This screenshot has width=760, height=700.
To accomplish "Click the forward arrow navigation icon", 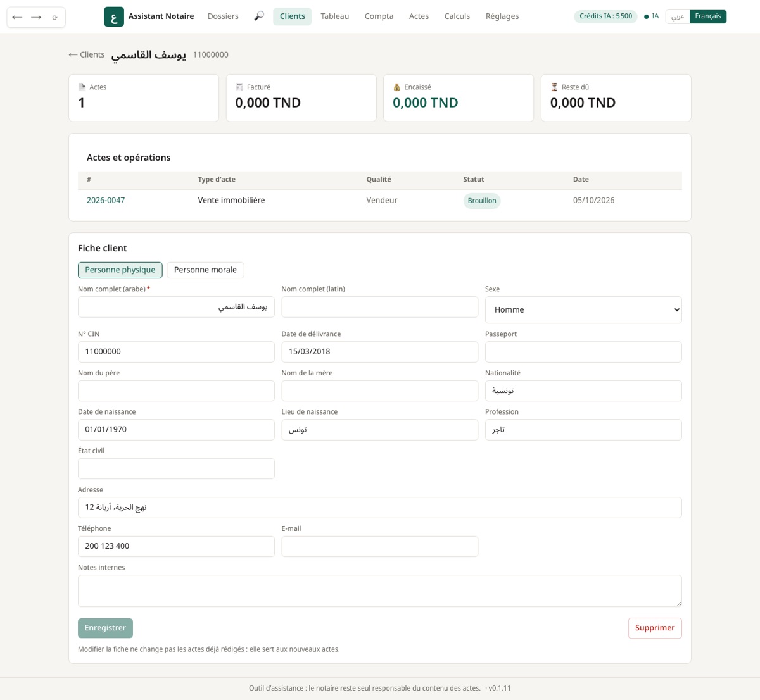I will 36,17.
